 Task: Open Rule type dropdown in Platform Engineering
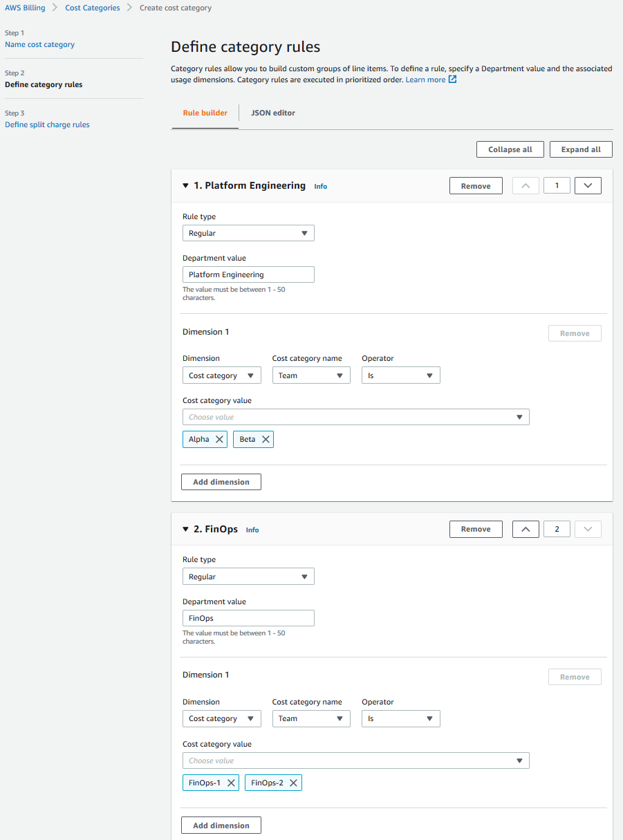coord(248,233)
